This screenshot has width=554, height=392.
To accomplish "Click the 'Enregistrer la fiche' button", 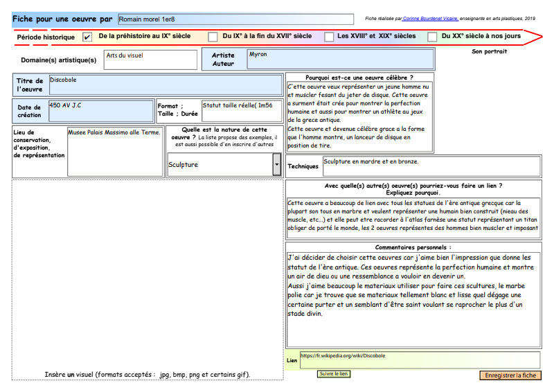I will click(510, 375).
